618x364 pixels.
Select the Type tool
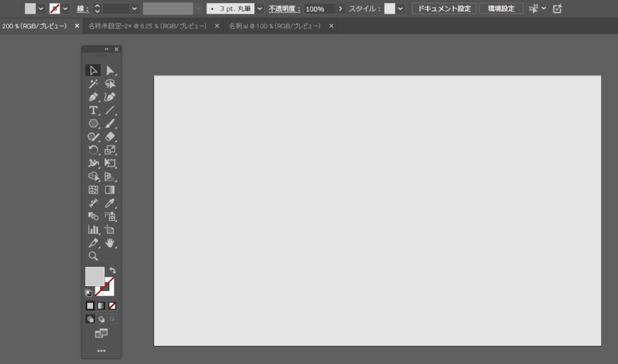(x=93, y=110)
